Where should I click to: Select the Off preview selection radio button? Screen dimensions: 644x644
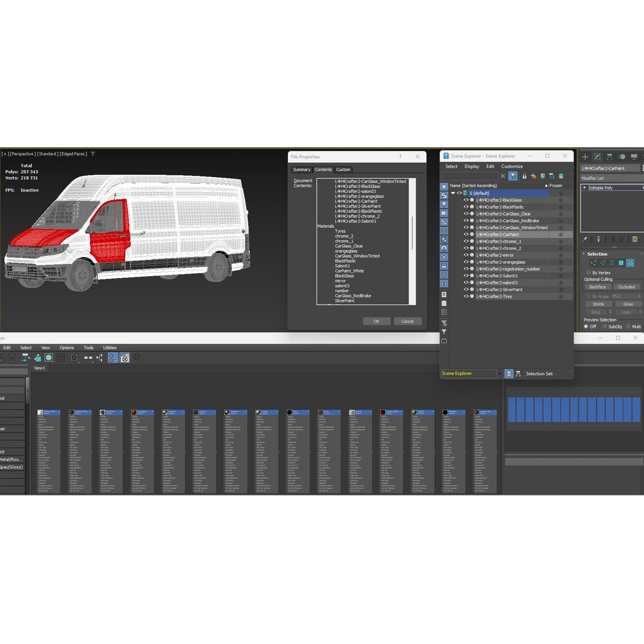pos(586,327)
